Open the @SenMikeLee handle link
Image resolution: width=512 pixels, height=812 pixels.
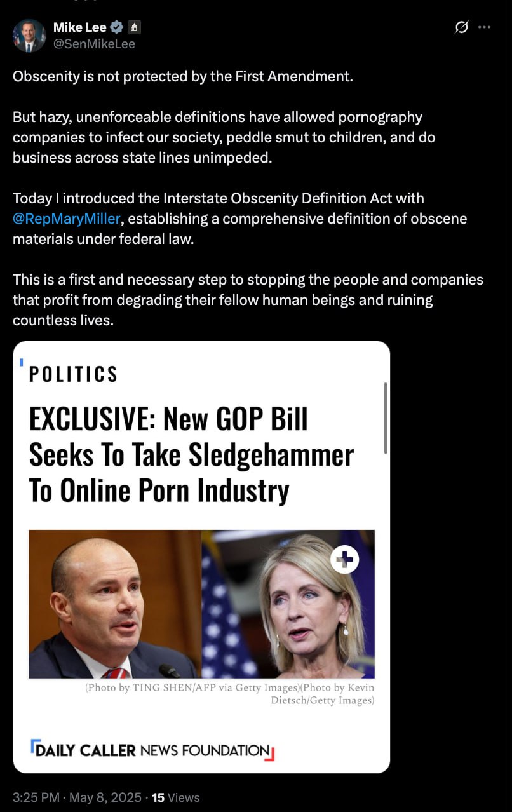tap(94, 44)
